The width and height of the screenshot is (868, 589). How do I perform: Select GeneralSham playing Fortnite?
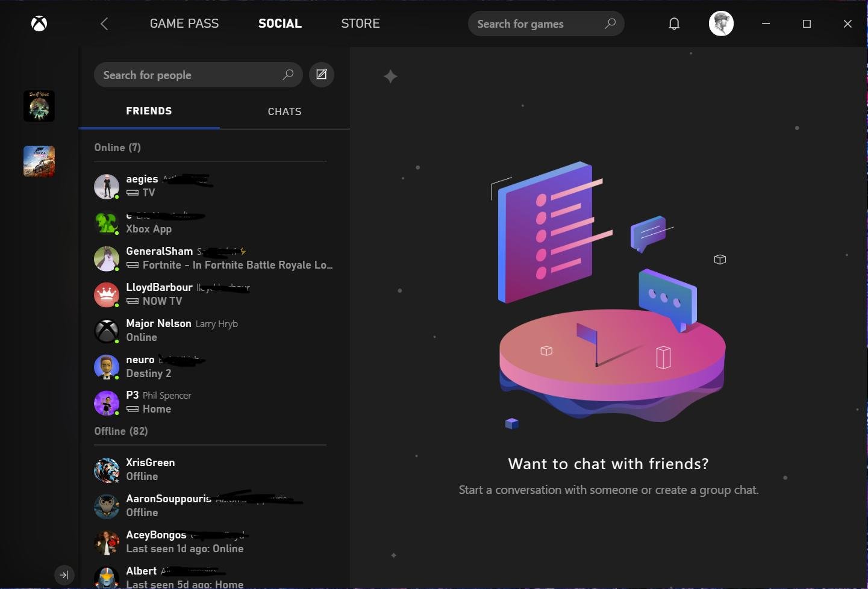[x=214, y=258]
